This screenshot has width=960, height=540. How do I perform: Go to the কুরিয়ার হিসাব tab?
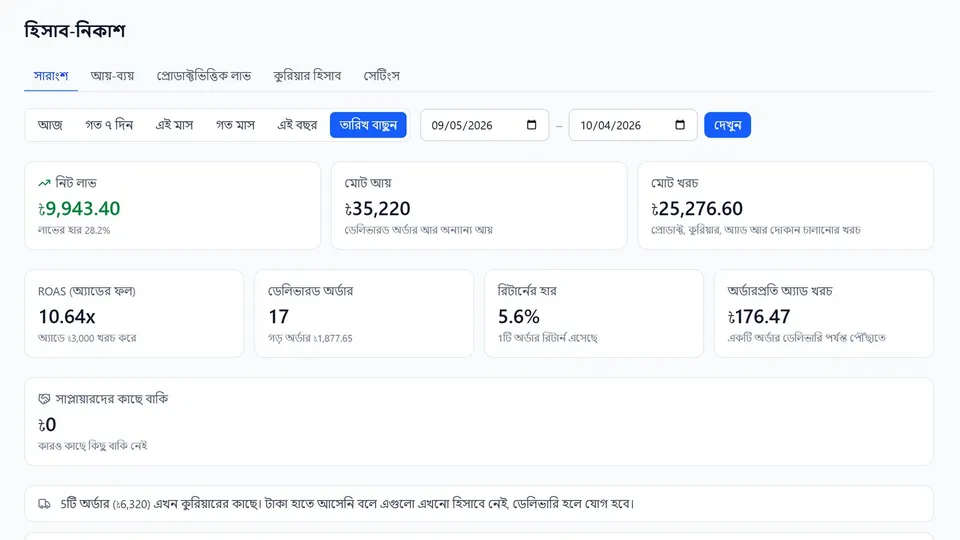[x=307, y=76]
